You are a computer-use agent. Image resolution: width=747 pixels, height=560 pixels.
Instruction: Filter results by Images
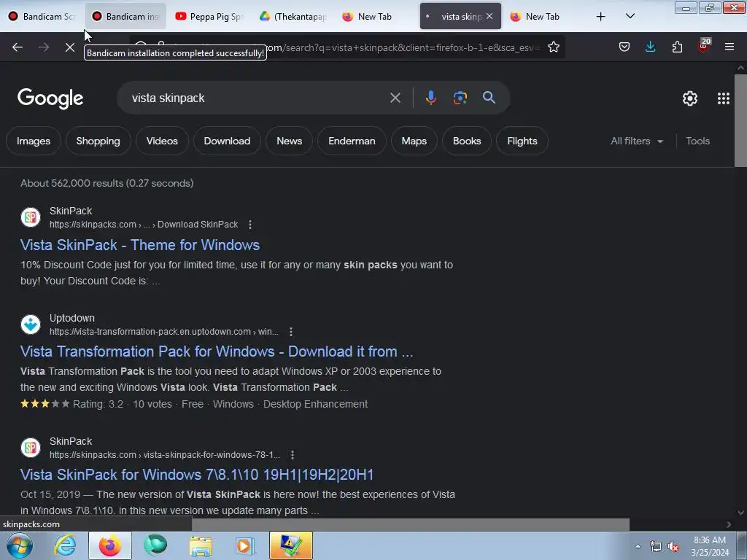point(34,141)
